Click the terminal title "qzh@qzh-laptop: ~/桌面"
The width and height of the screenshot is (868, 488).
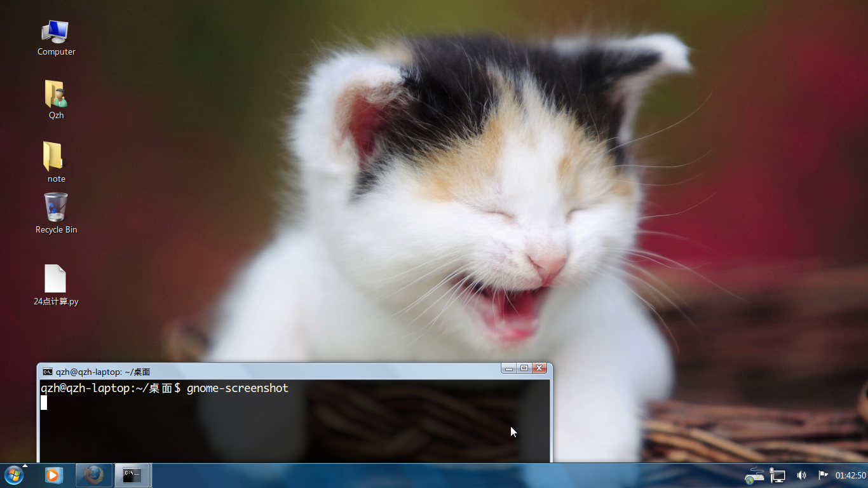click(103, 372)
